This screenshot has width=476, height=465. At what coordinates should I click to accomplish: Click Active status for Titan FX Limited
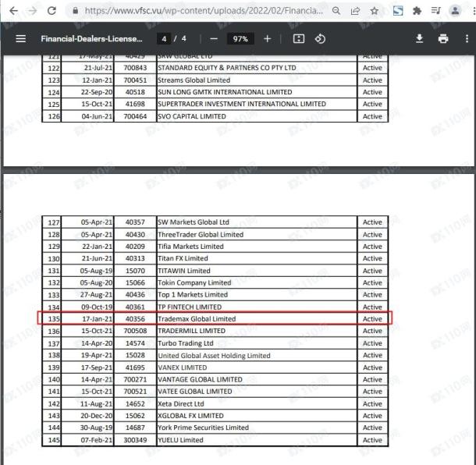tap(372, 258)
